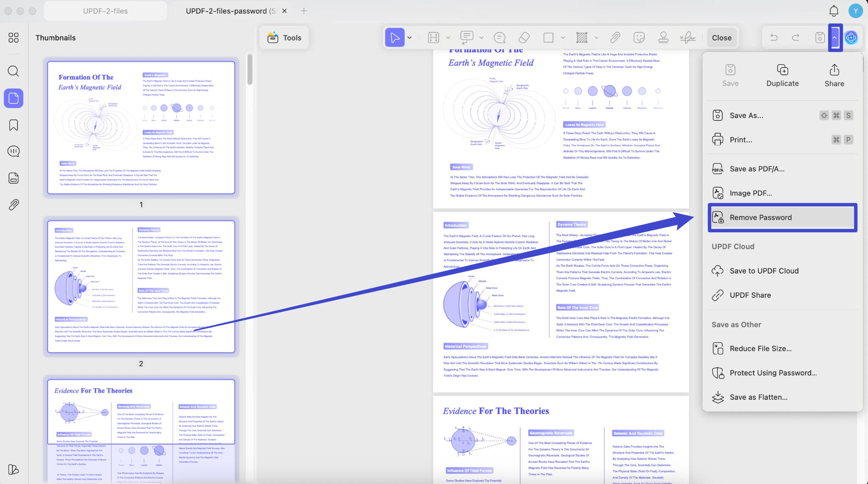Select the sticky note comment tool
The width and height of the screenshot is (868, 484).
pyautogui.click(x=499, y=37)
